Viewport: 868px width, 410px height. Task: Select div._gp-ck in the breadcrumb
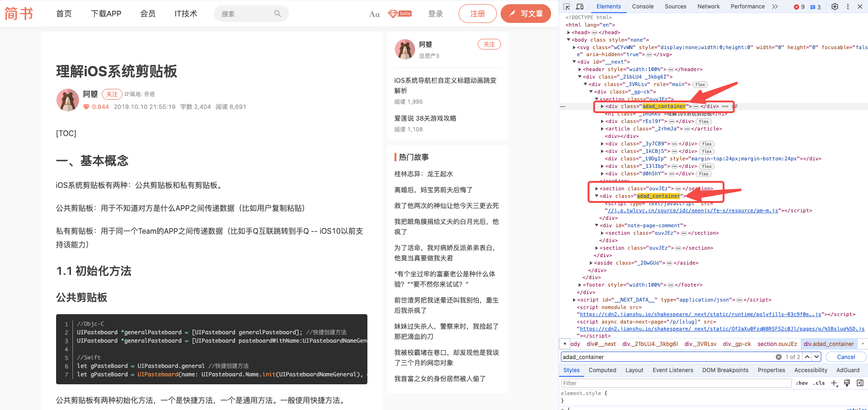tap(737, 344)
